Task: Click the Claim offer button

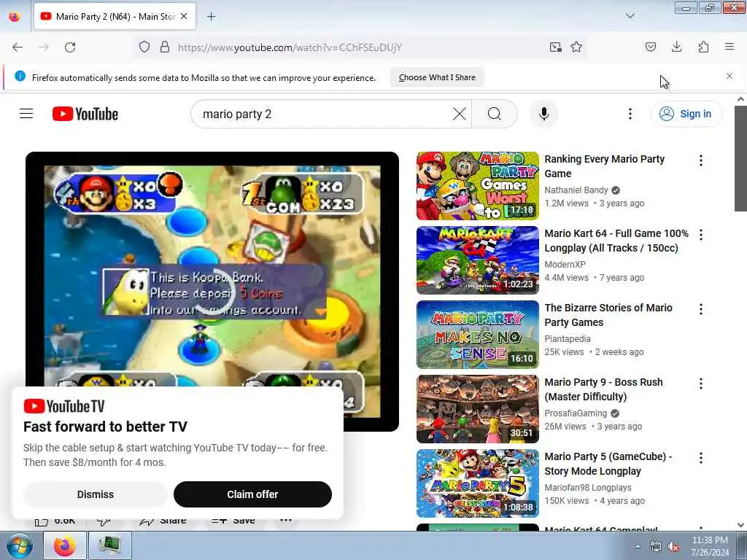Action: (252, 494)
